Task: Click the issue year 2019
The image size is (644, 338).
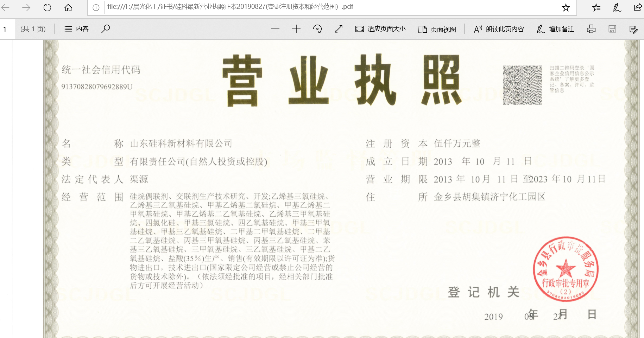Action: [x=493, y=317]
